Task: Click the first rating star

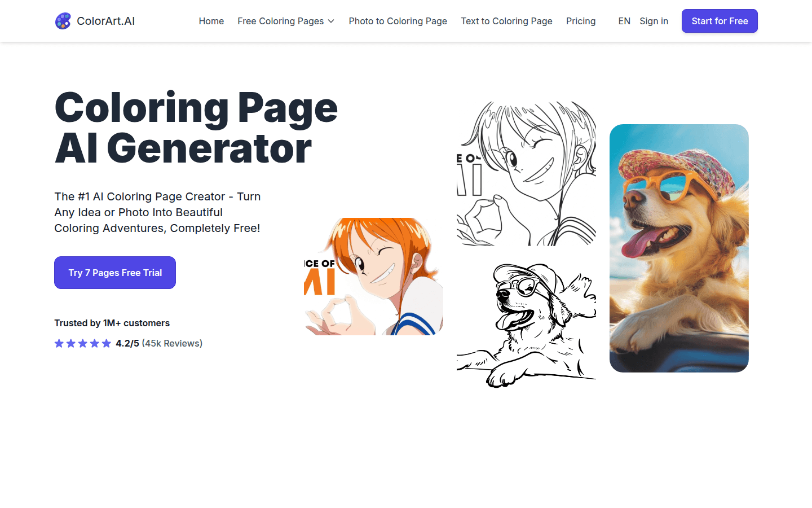Action: tap(59, 343)
